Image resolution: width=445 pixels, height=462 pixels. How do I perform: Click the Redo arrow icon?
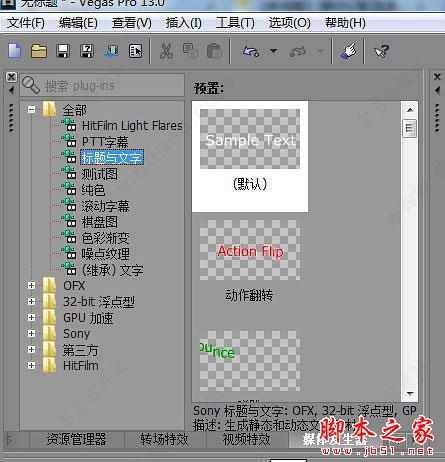298,52
